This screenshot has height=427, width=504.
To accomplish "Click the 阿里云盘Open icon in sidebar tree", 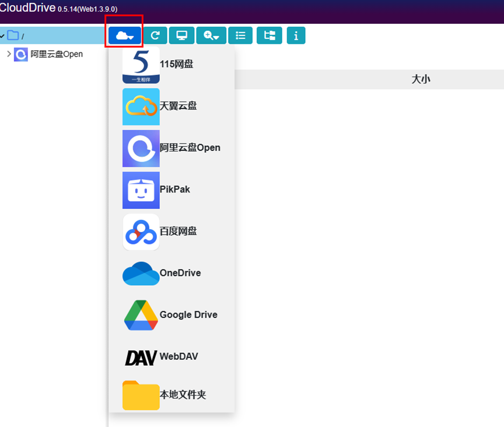I will coord(21,54).
